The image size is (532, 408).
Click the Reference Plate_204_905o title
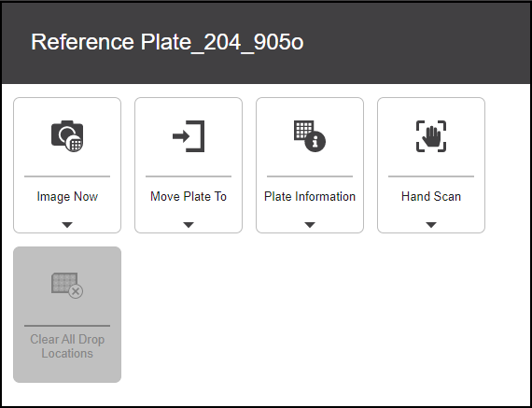(167, 42)
